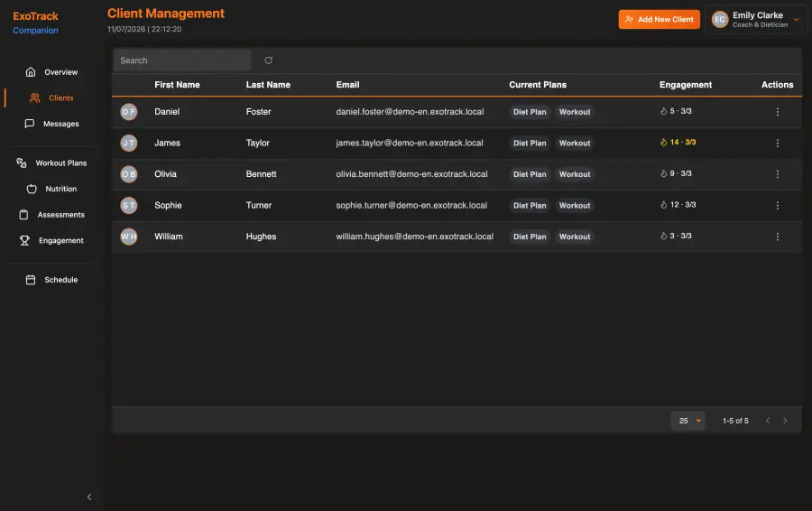Click Daniel's engagement streak 5 · 3/3
The height and width of the screenshot is (511, 812).
pyautogui.click(x=676, y=111)
